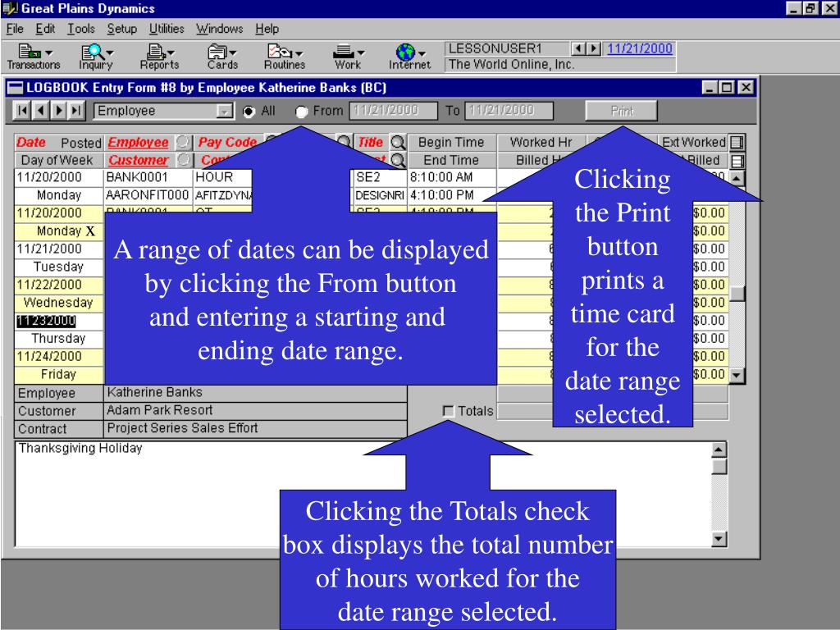Image resolution: width=840 pixels, height=630 pixels.
Task: Go to the first logbook record
Action: [22, 111]
